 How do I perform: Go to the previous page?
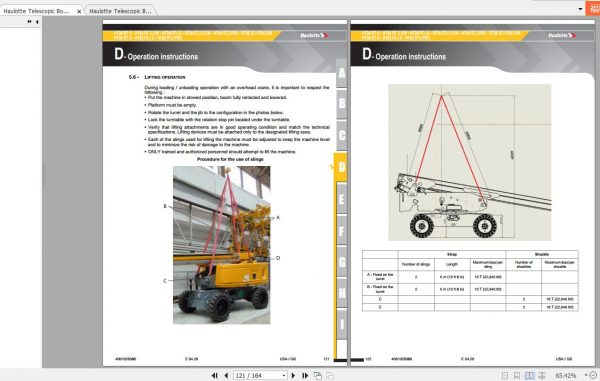coord(226,376)
